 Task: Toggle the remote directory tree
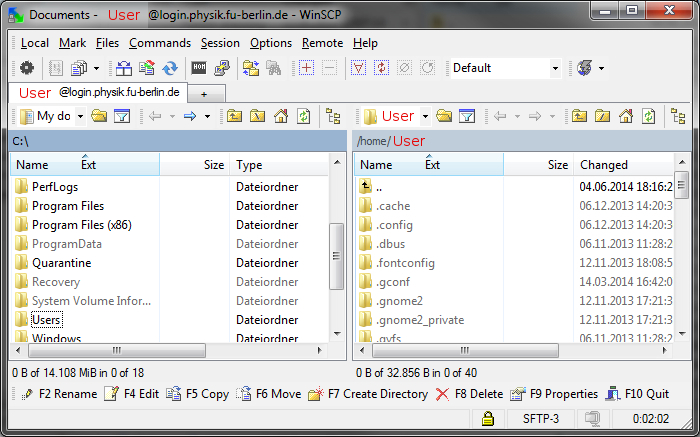(679, 117)
